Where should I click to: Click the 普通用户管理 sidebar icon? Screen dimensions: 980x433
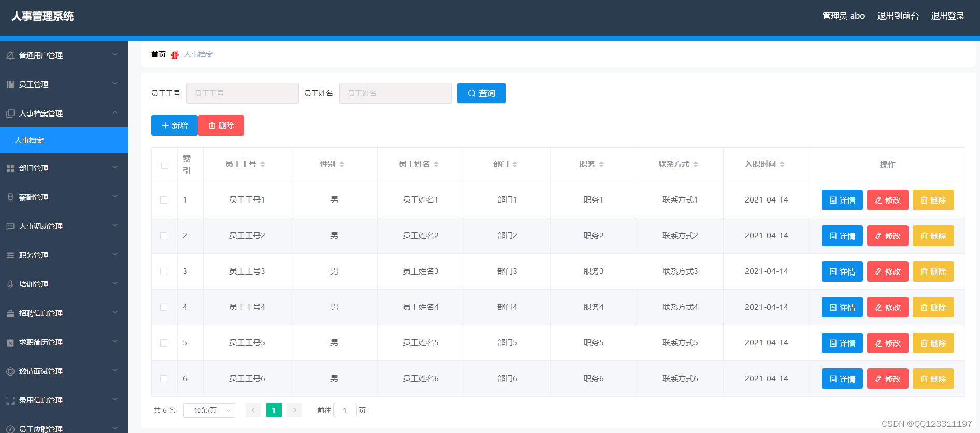coord(10,55)
